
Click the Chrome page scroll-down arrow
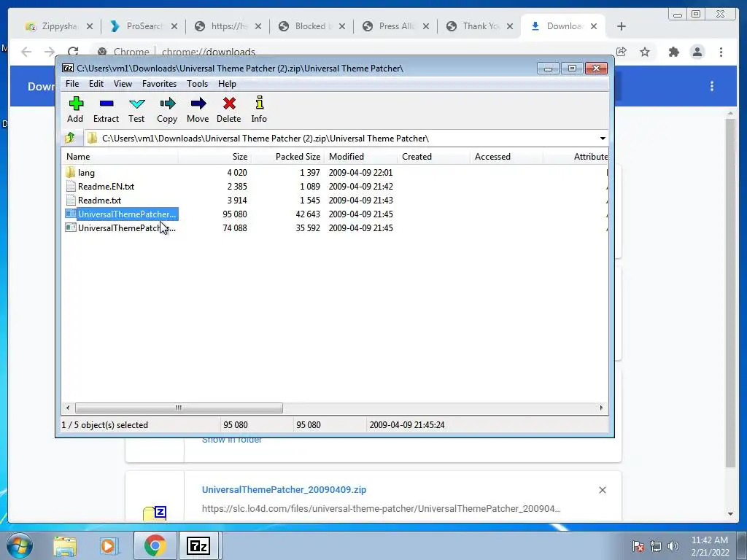[x=731, y=514]
